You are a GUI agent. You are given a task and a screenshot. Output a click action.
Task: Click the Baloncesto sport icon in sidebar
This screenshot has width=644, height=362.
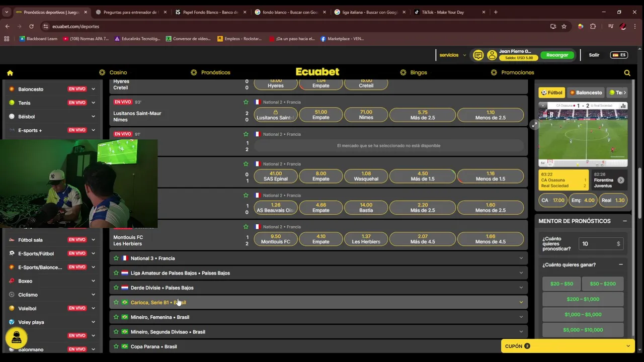(12, 89)
